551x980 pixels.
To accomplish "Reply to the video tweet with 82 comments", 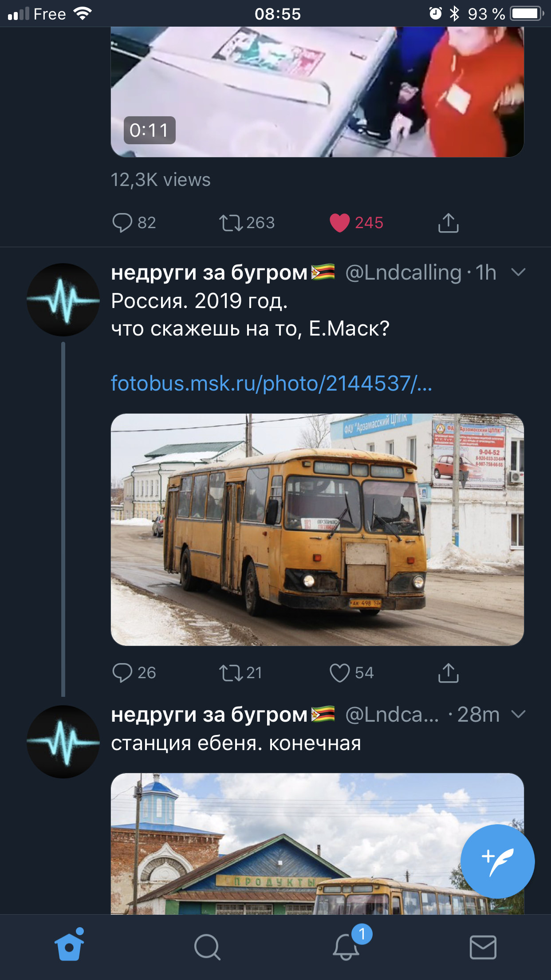I will click(x=122, y=222).
